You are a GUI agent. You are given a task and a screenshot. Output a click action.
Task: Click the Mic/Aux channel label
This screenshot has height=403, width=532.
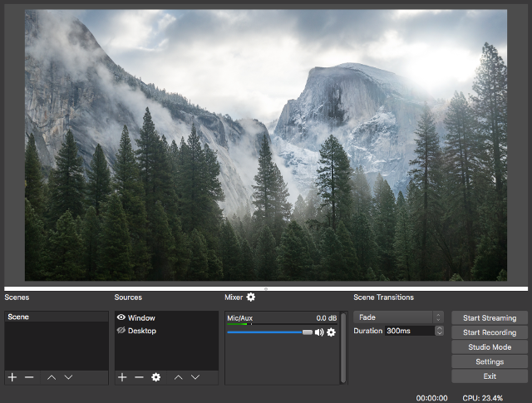click(x=240, y=318)
